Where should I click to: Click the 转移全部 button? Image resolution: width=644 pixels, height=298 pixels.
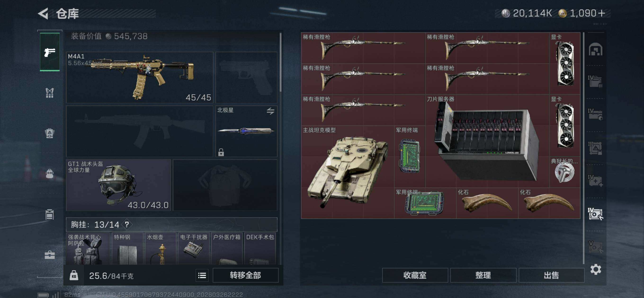click(x=245, y=275)
